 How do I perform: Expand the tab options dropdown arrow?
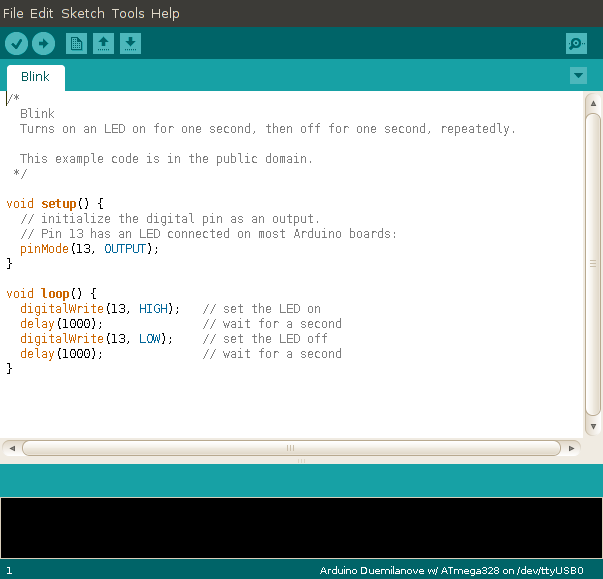(578, 75)
